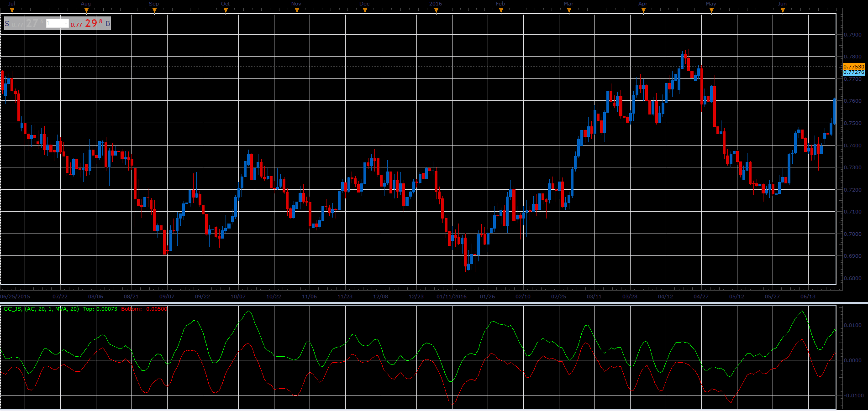Image resolution: width=868 pixels, height=411 pixels.
Task: Click the 0.6900 price axis label
Action: [852, 256]
